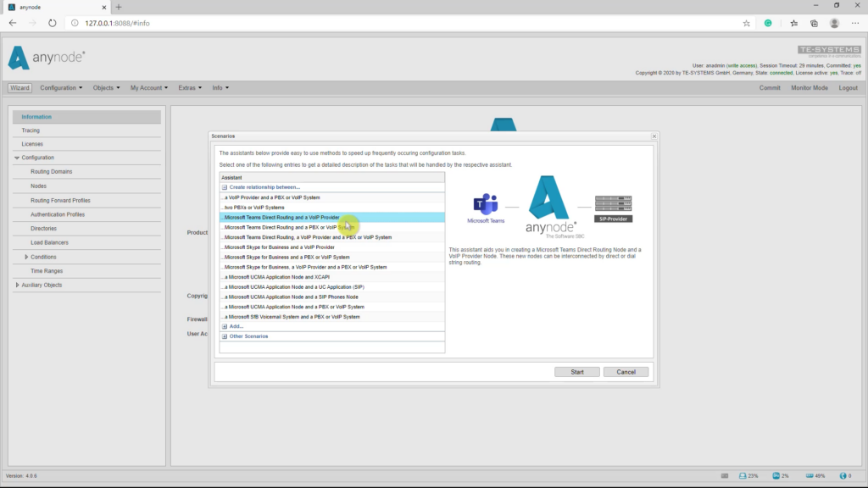
Task: Collapse the Create relationship between group
Action: [224, 187]
